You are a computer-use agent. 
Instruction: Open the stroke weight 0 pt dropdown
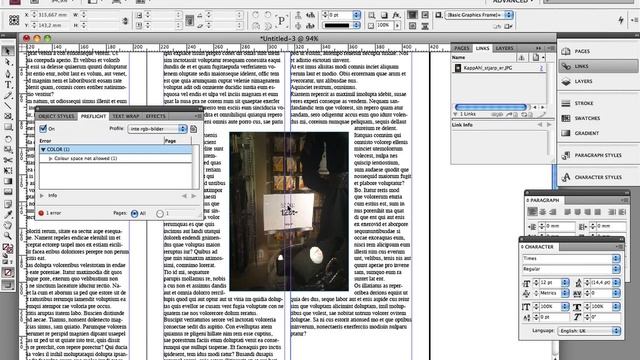tap(356, 15)
